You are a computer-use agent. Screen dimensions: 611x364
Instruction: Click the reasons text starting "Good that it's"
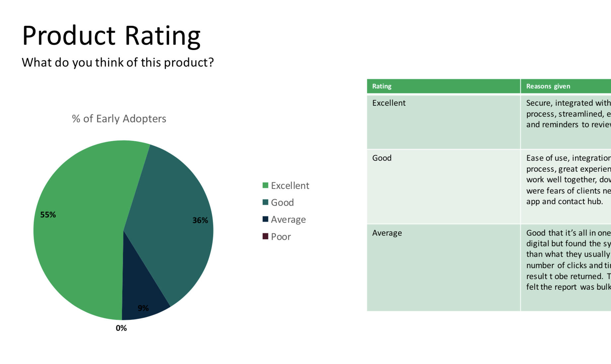(568, 260)
